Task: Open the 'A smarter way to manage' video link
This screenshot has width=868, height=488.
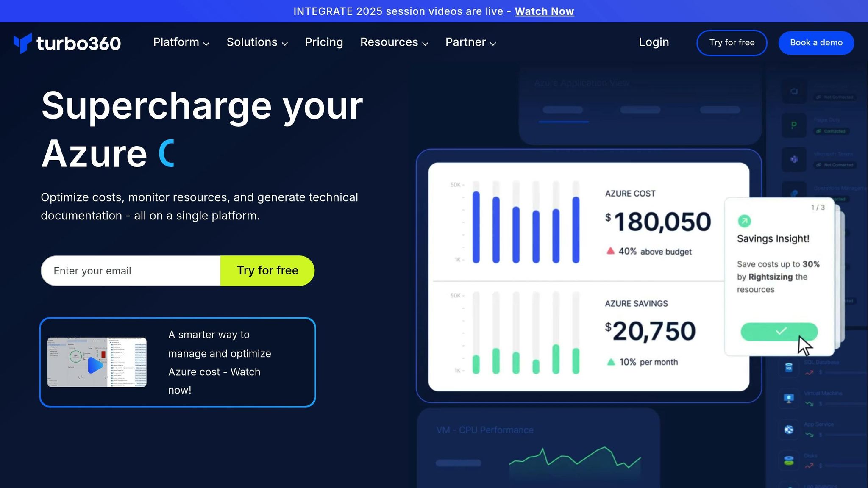Action: [x=220, y=362]
